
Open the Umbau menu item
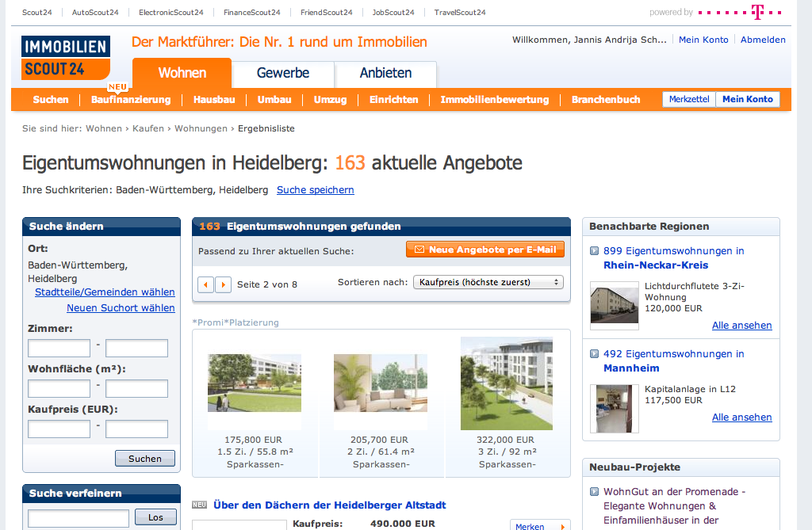[274, 99]
